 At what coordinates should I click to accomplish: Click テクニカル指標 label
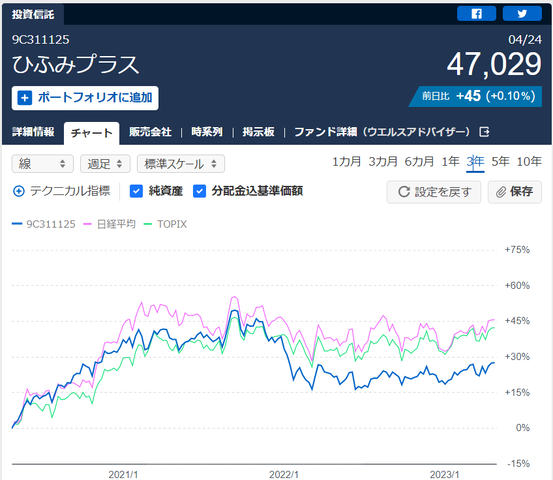(x=70, y=191)
